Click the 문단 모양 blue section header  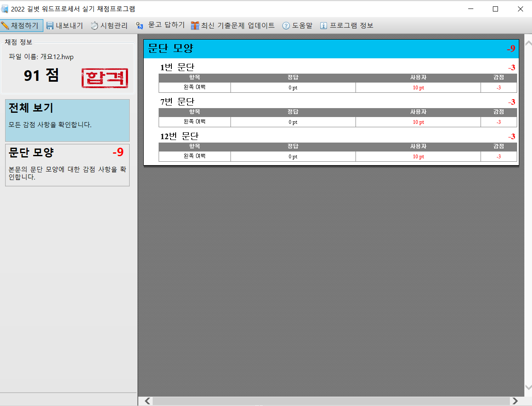coord(331,49)
